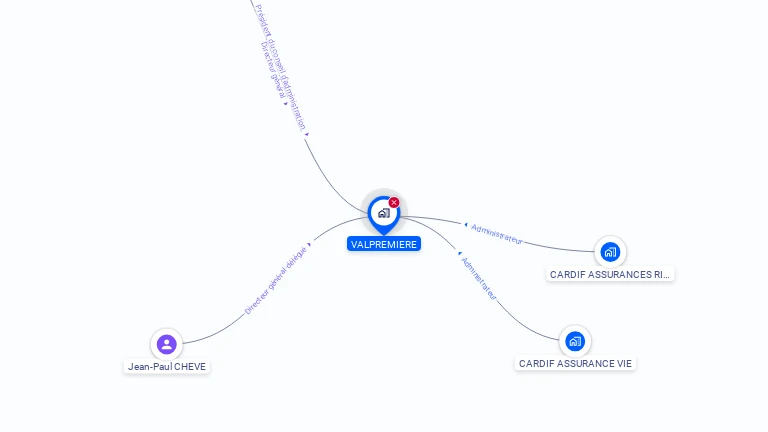Click the red X badge on VALPREMIERE

(x=394, y=202)
